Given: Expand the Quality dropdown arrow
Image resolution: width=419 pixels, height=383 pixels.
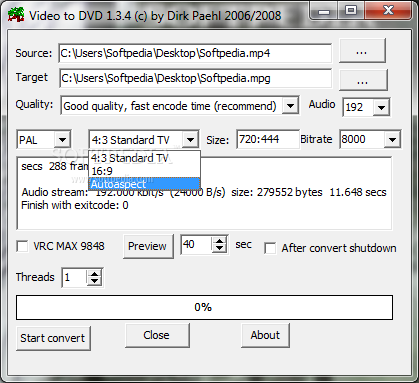Looking at the screenshot, I should click(x=290, y=106).
